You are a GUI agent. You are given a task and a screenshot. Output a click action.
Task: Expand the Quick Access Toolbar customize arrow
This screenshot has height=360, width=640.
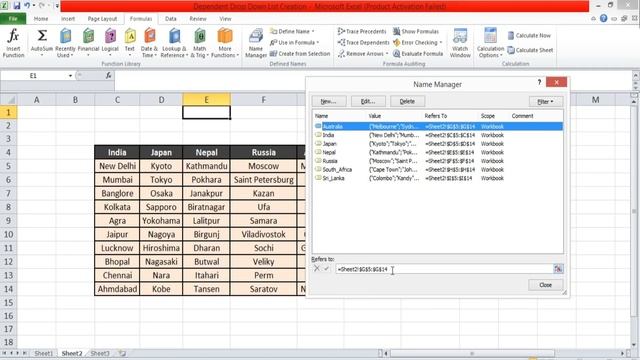tap(57, 6)
